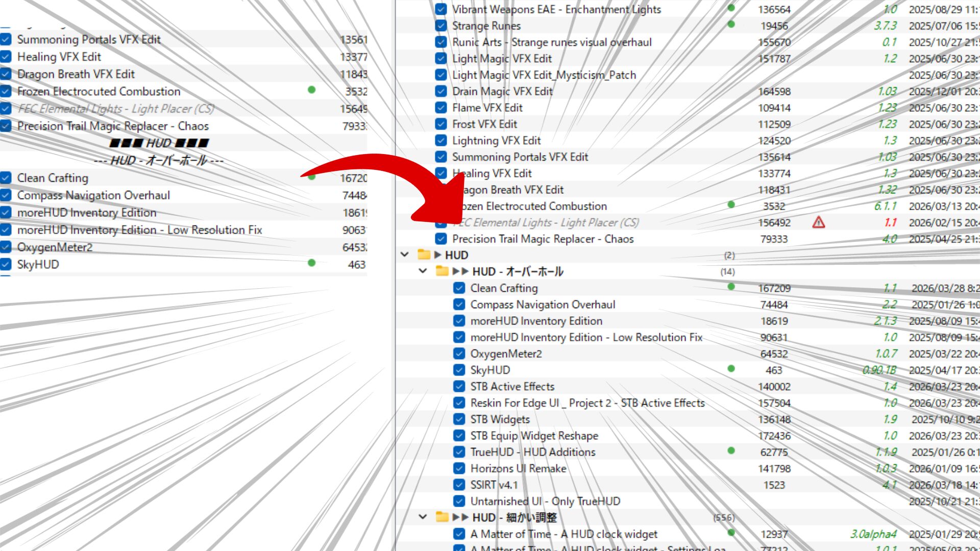Screen dimensions: 980x551
Task: Click the green dot on the right-pane Clean Crafting row
Action: (731, 287)
